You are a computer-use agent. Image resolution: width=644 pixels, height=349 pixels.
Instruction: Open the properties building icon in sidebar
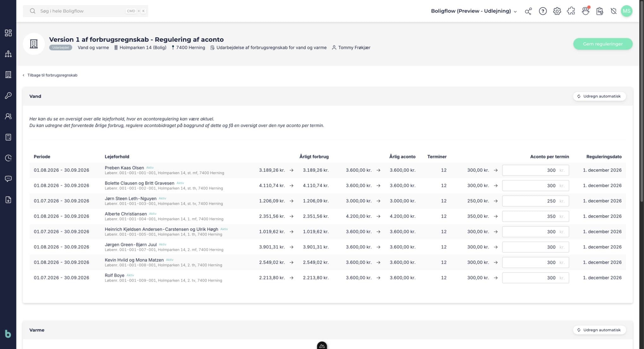tap(8, 75)
